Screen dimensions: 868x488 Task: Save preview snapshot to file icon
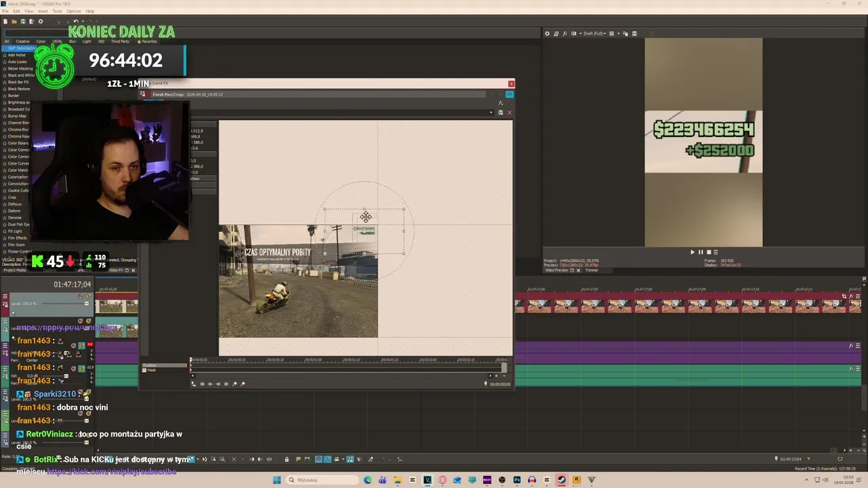(634, 33)
